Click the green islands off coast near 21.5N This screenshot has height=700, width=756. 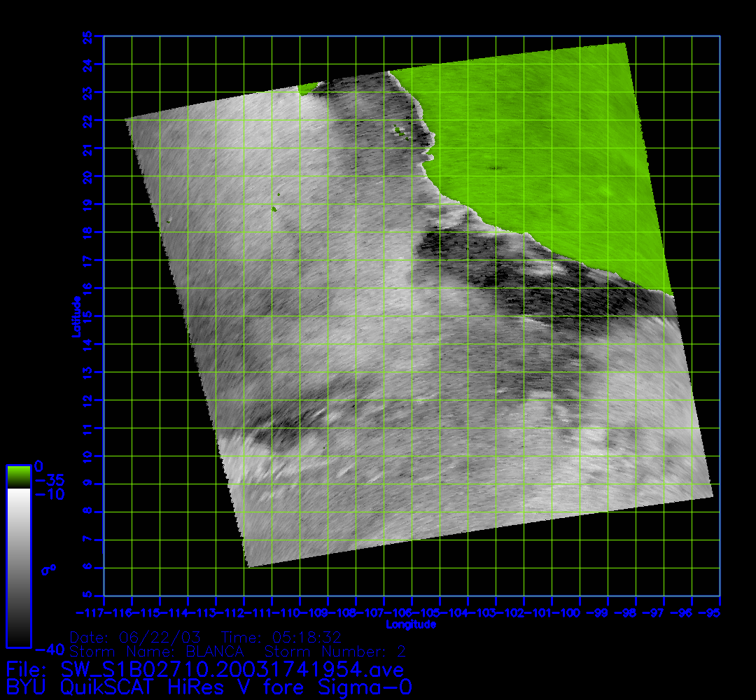coord(399,129)
